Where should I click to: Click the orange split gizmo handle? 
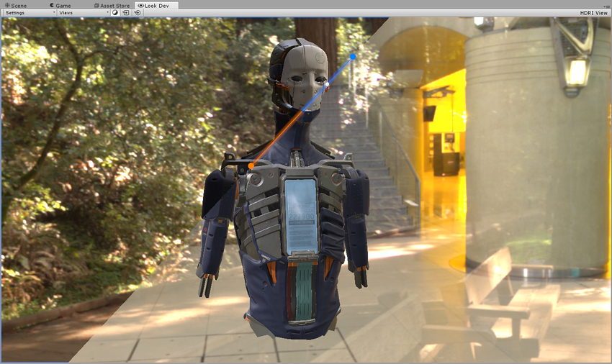pyautogui.click(x=251, y=165)
